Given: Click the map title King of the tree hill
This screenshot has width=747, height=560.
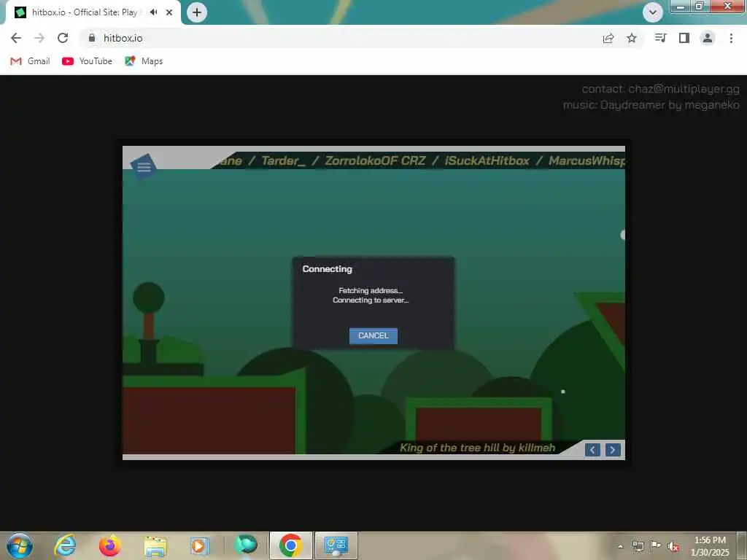Looking at the screenshot, I should tap(477, 448).
